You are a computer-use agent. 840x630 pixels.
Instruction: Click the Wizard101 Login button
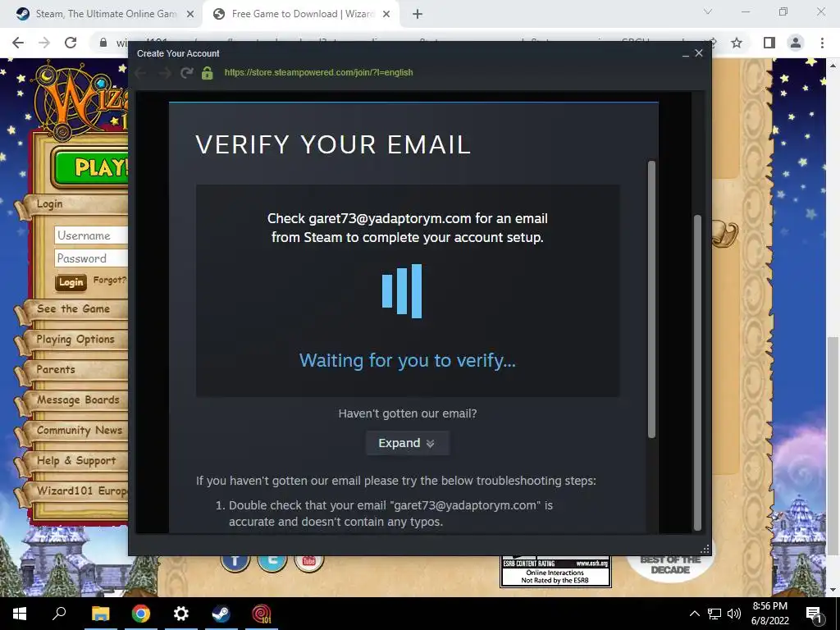pos(71,282)
